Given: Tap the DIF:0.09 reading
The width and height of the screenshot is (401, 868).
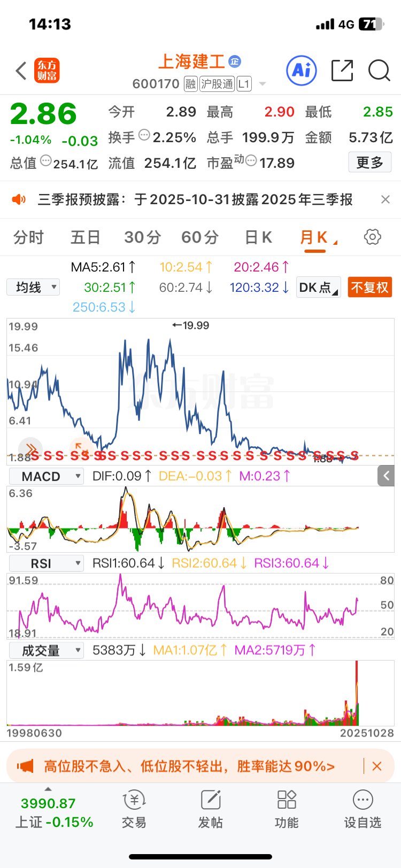Looking at the screenshot, I should (122, 476).
